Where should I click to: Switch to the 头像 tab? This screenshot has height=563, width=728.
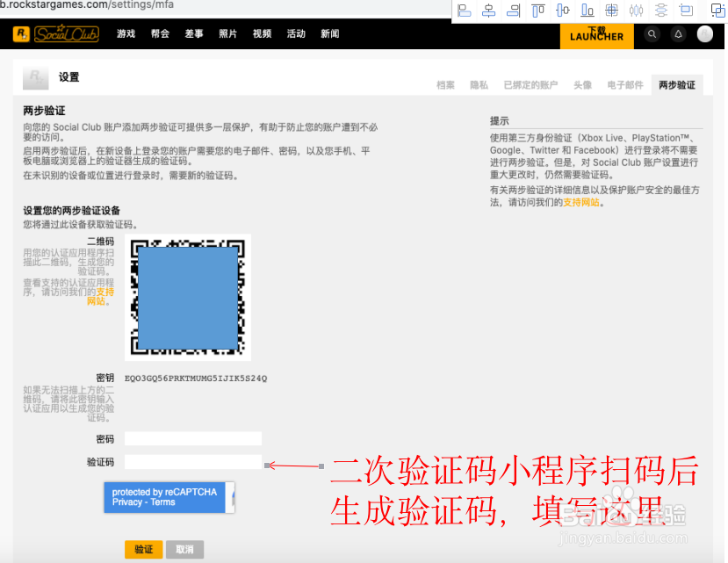583,85
